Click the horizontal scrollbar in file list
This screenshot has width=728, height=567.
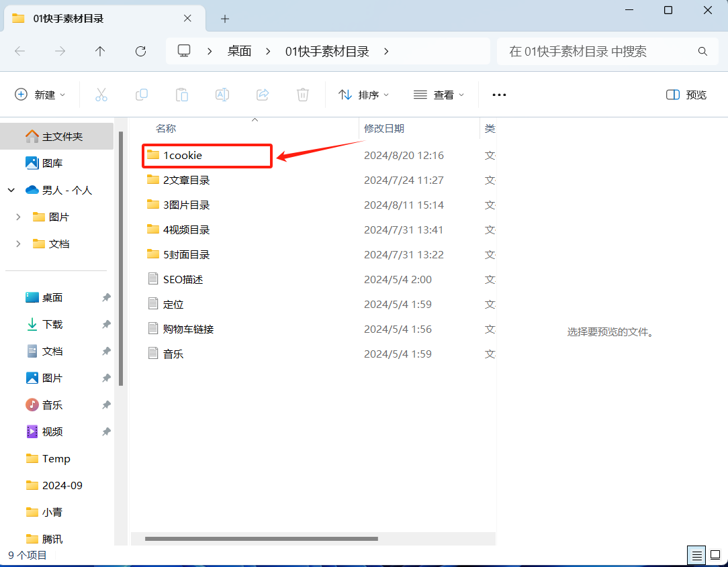click(261, 538)
